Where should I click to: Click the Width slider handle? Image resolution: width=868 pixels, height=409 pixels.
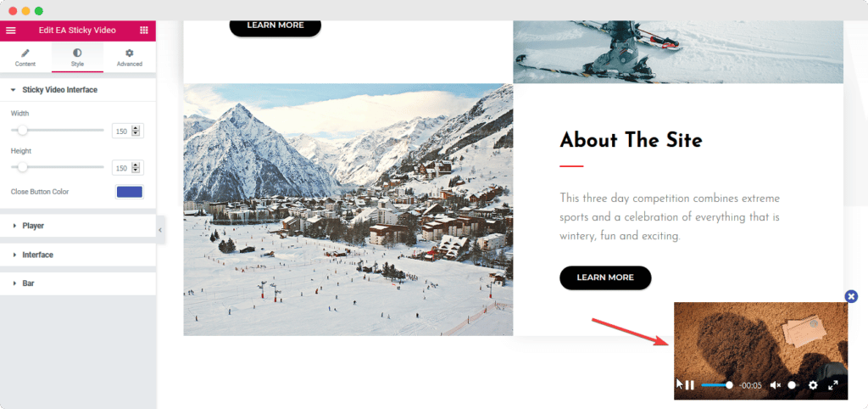[22, 130]
